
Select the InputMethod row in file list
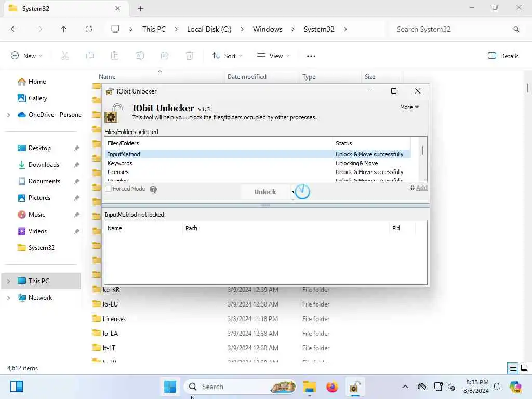pos(258,154)
